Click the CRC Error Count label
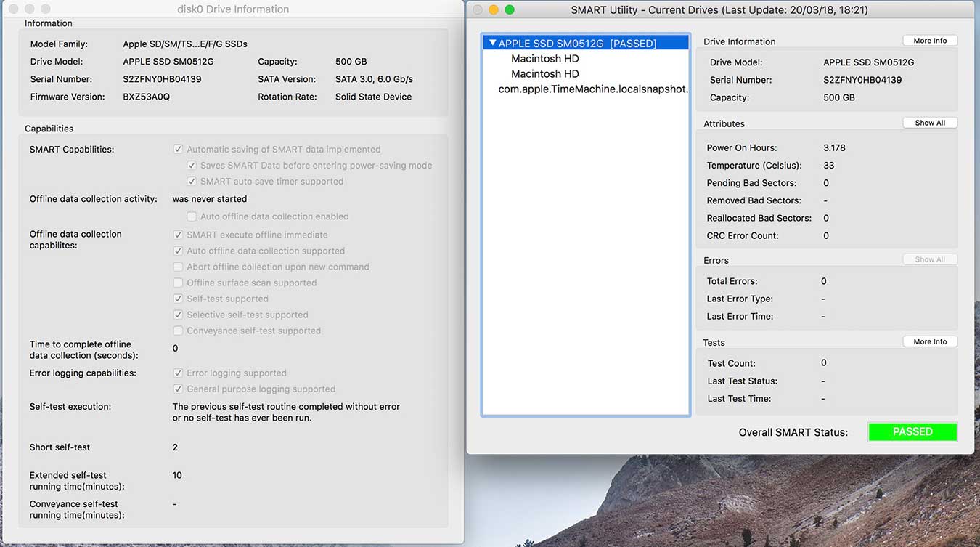 (743, 235)
